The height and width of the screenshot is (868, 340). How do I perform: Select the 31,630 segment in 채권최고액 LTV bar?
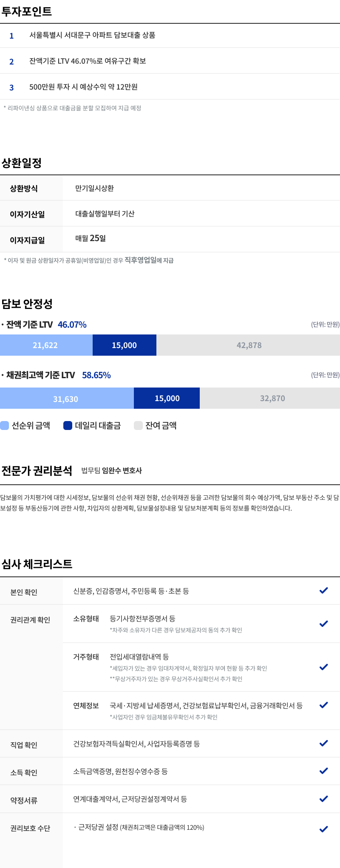pos(67,398)
